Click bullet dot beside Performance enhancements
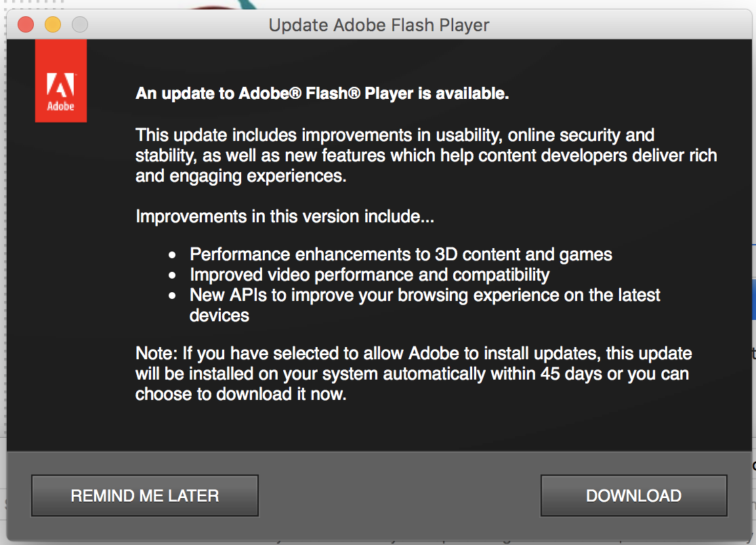The width and height of the screenshot is (756, 545). 173,256
